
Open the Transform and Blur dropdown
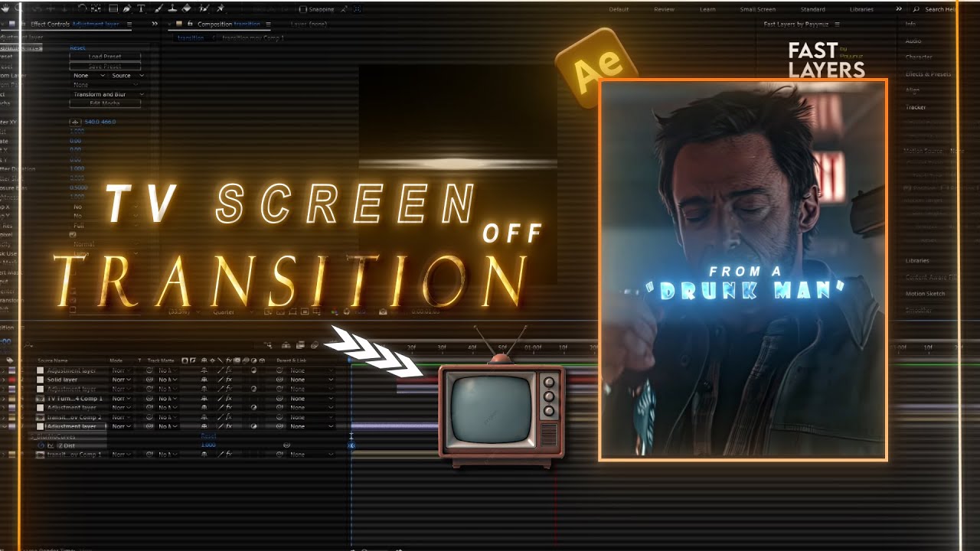(x=107, y=95)
